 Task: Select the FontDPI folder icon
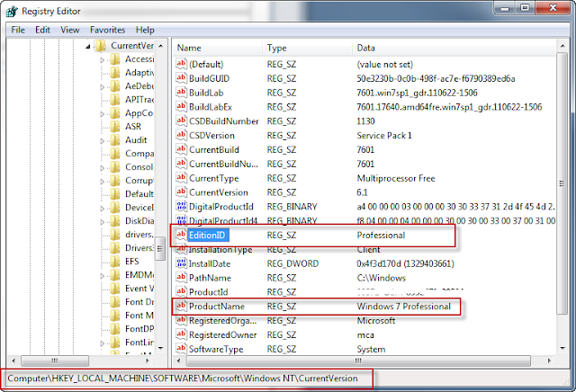[115, 329]
